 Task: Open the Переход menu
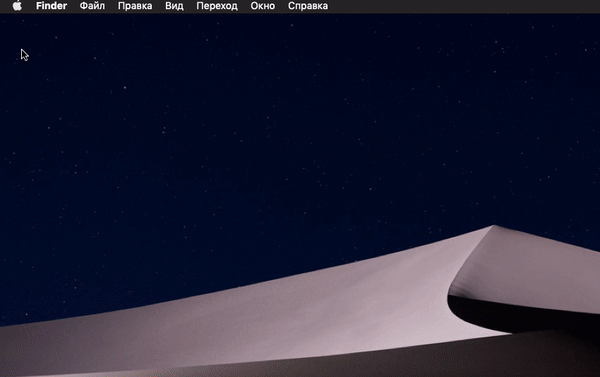click(217, 6)
